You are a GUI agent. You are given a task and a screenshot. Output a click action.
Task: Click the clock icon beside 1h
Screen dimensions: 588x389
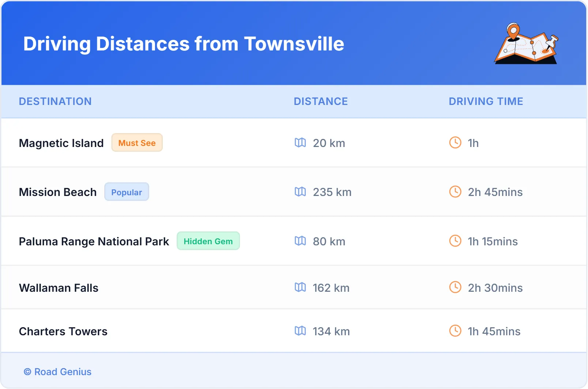pyautogui.click(x=455, y=143)
